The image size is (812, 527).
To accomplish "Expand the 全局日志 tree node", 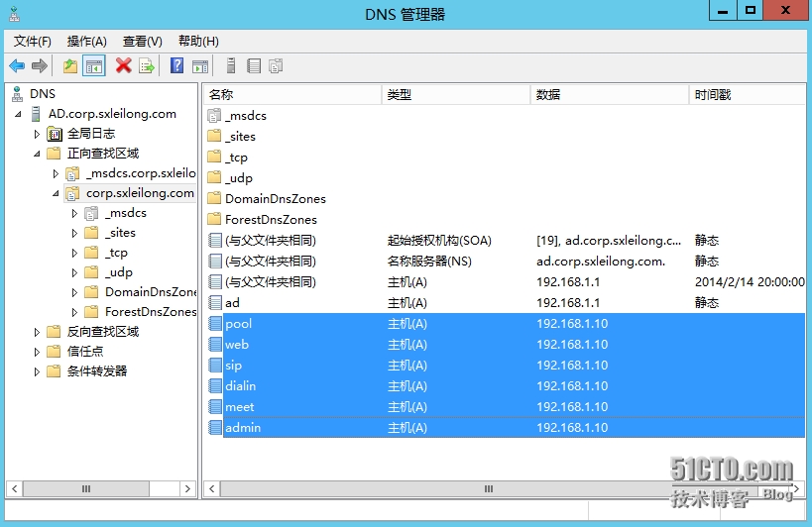I will point(37,134).
